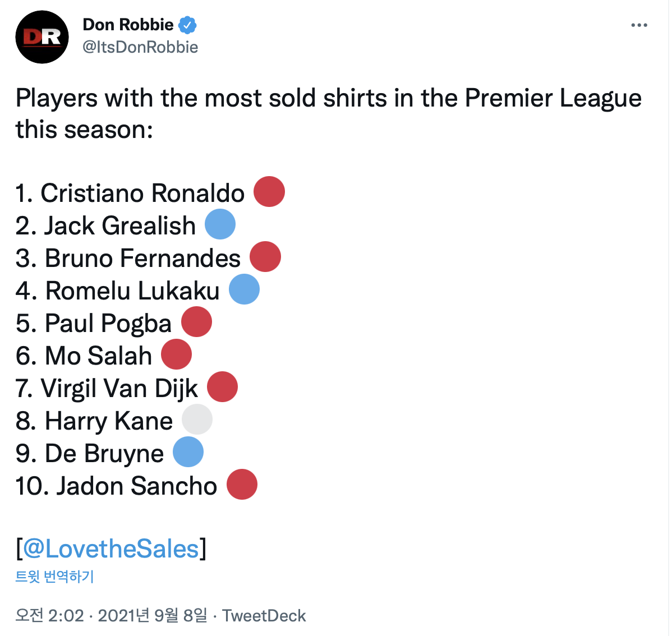The image size is (672, 636).
Task: Click red circle beside Paul Pogba
Action: [x=196, y=322]
